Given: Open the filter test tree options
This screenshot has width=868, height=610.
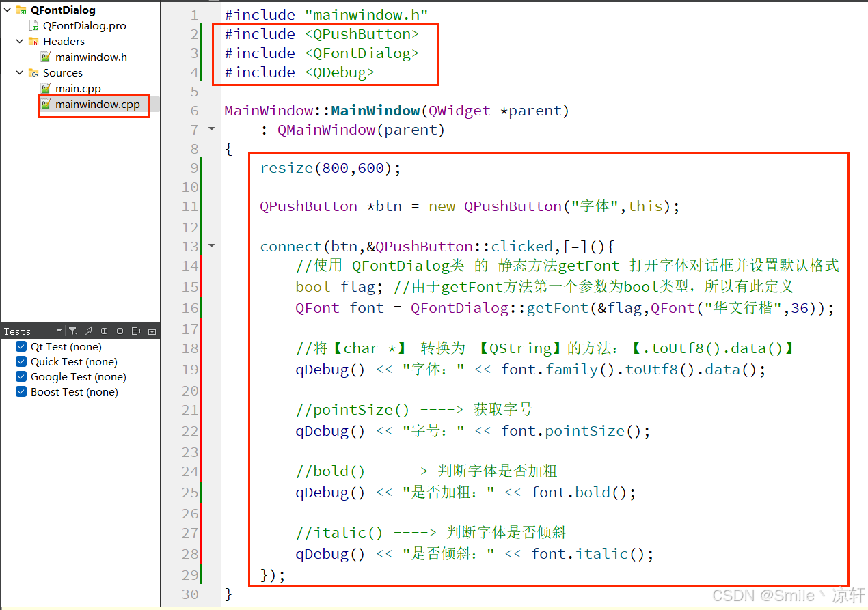Looking at the screenshot, I should click(73, 331).
